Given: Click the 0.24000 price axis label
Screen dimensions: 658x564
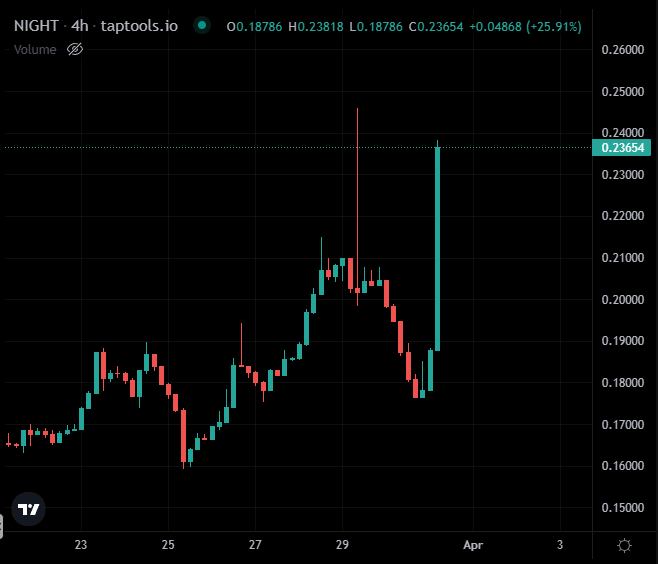Looking at the screenshot, I should (623, 133).
